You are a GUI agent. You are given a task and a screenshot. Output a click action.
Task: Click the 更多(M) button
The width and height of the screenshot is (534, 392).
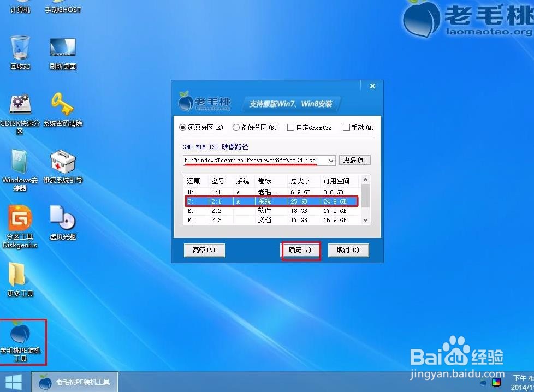click(x=354, y=160)
